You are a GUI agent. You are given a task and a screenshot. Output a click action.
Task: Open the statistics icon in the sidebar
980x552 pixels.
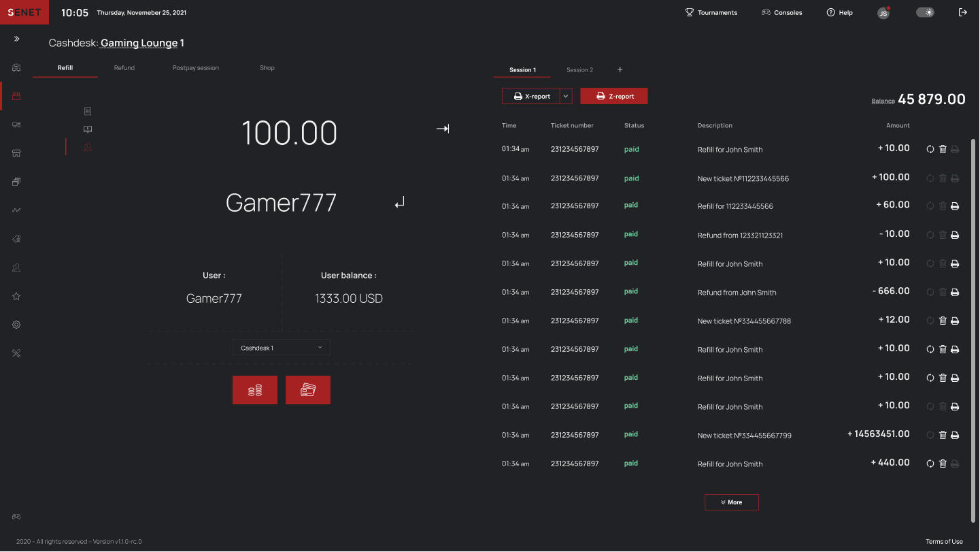coord(16,210)
